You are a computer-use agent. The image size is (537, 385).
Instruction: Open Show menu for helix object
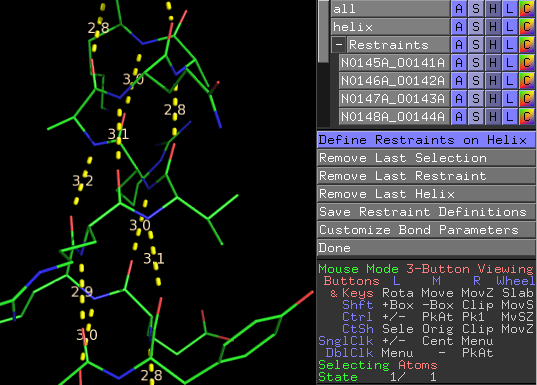click(x=476, y=26)
